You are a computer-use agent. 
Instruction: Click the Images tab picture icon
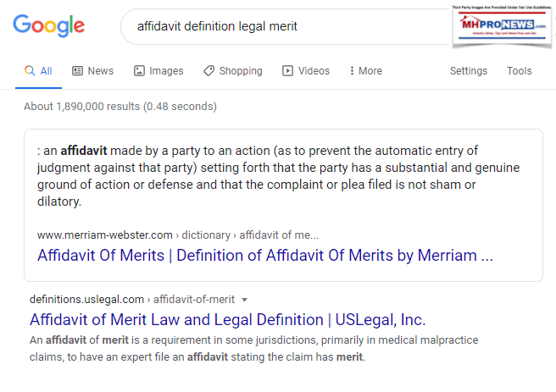pos(139,71)
